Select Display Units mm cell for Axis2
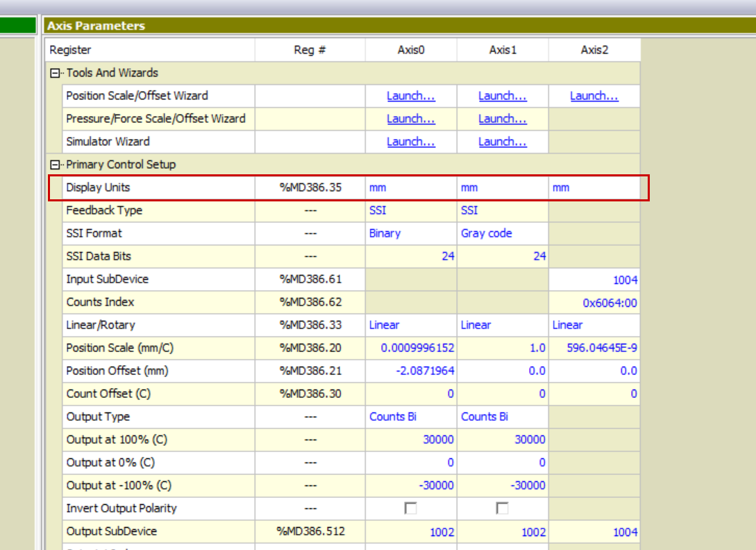The image size is (756, 550). [x=594, y=187]
